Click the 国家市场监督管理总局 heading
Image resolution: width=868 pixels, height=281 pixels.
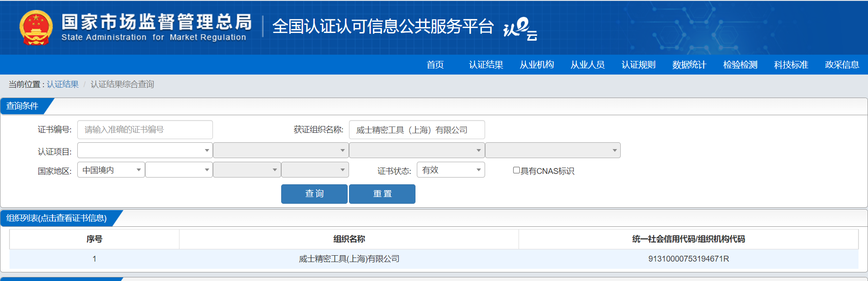coord(157,22)
